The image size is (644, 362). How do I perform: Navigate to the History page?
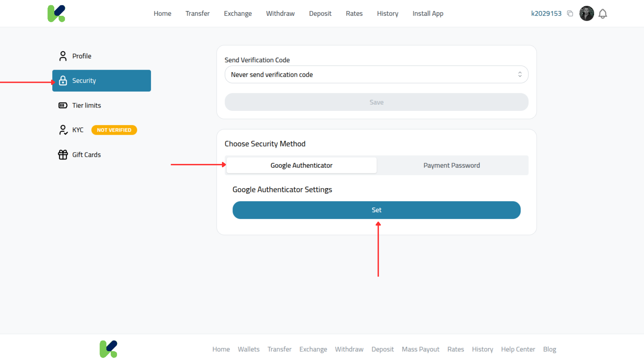388,13
